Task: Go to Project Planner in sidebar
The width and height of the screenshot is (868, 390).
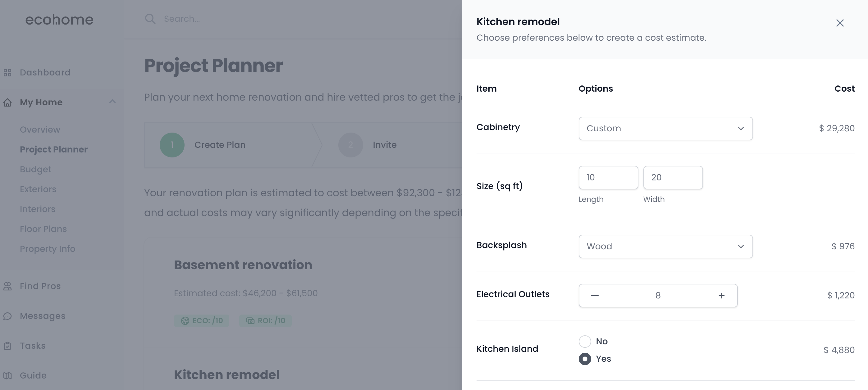Action: pyautogui.click(x=54, y=149)
